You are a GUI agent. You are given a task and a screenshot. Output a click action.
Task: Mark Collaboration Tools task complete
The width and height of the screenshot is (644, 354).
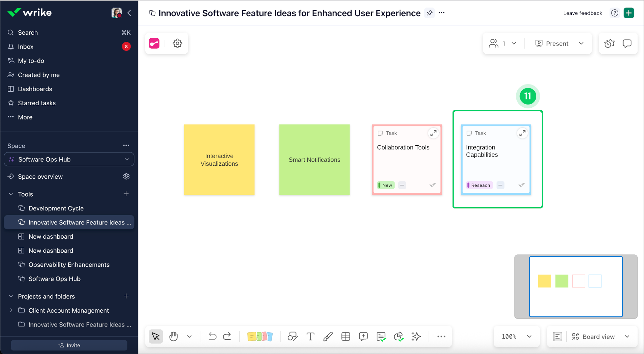[x=433, y=185]
